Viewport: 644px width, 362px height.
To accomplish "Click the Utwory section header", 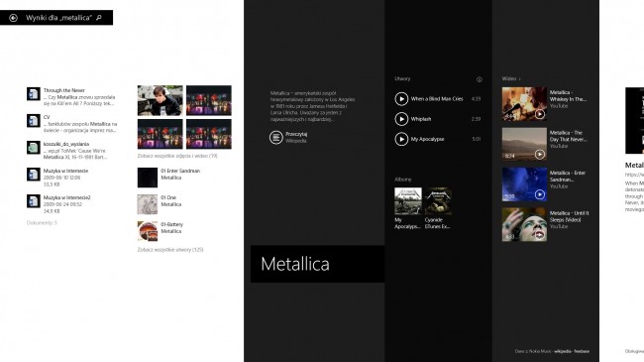I will pos(402,78).
